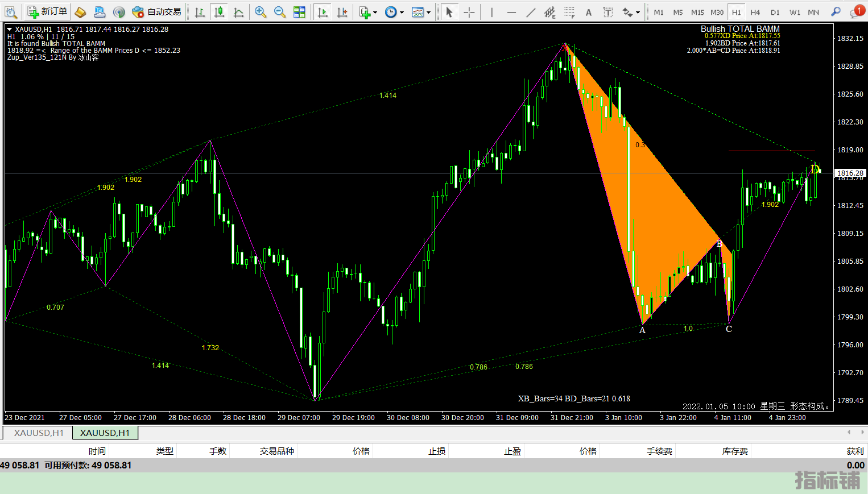Image resolution: width=868 pixels, height=494 pixels.
Task: Switch chart to bar chart view
Action: click(x=200, y=12)
